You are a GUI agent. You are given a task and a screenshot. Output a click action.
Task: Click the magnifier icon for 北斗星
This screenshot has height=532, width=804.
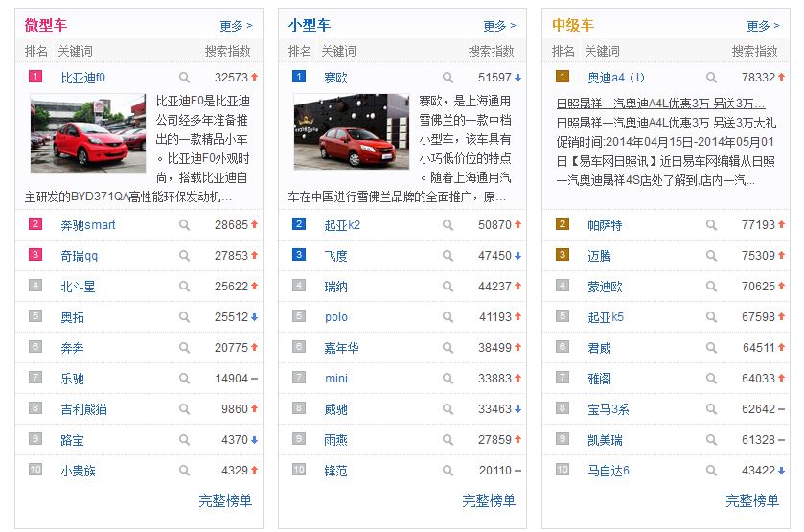point(184,287)
